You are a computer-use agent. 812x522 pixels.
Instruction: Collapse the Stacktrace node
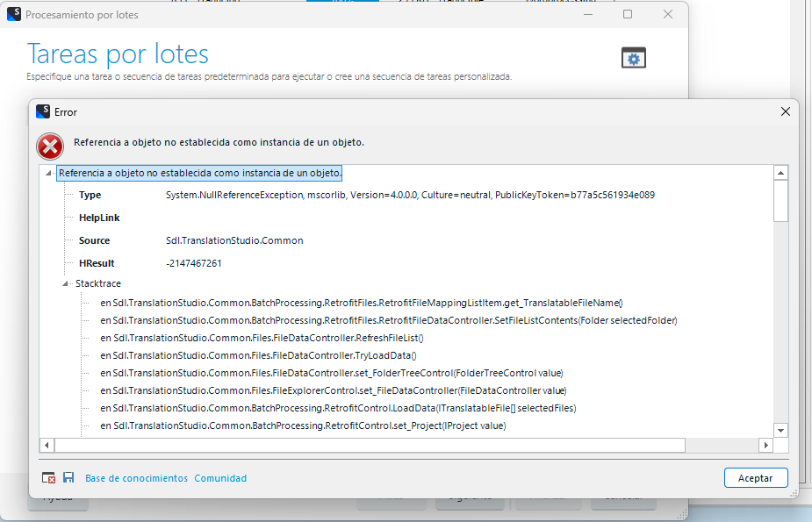[x=65, y=283]
